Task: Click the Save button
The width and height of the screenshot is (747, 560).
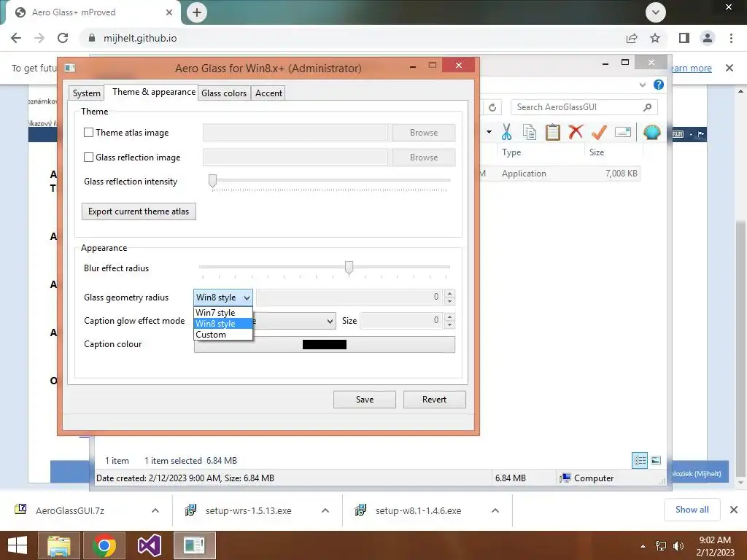Action: tap(365, 400)
